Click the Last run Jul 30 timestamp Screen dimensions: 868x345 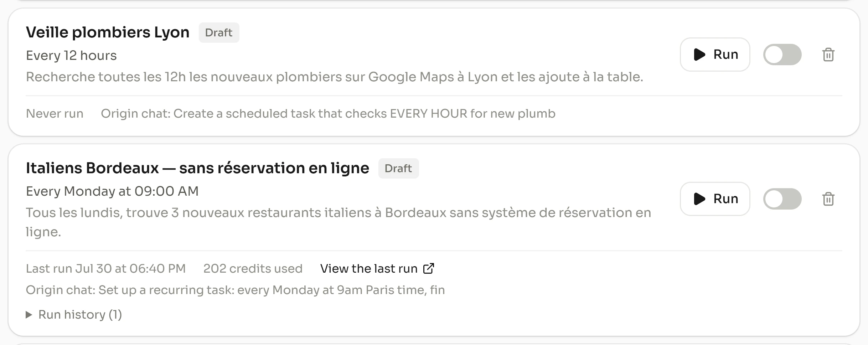pos(105,268)
